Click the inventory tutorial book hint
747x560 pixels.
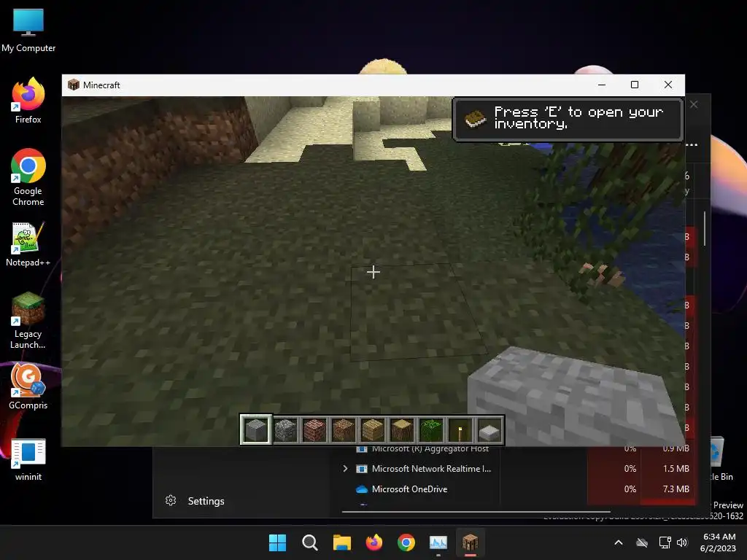point(567,119)
